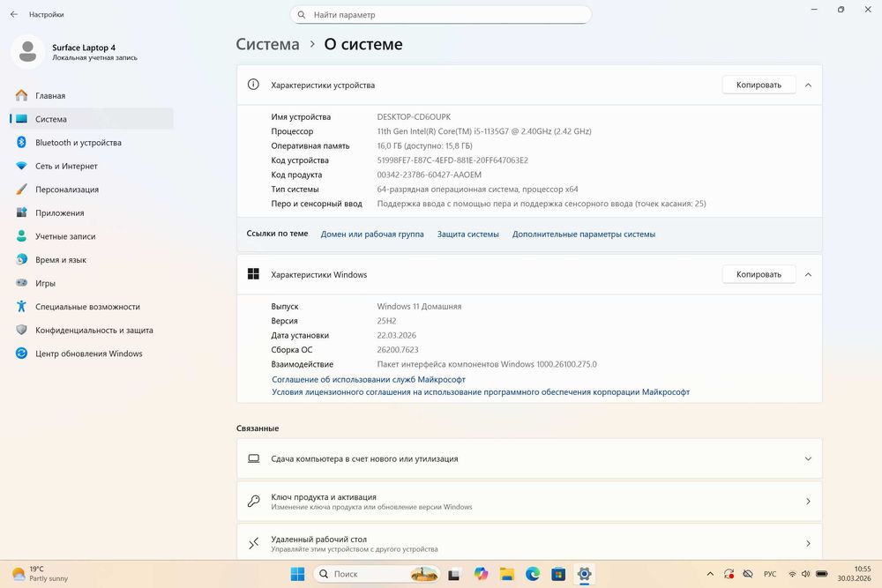Collapse the Характеристики Windows section
This screenshot has height=588, width=882.
coord(808,274)
